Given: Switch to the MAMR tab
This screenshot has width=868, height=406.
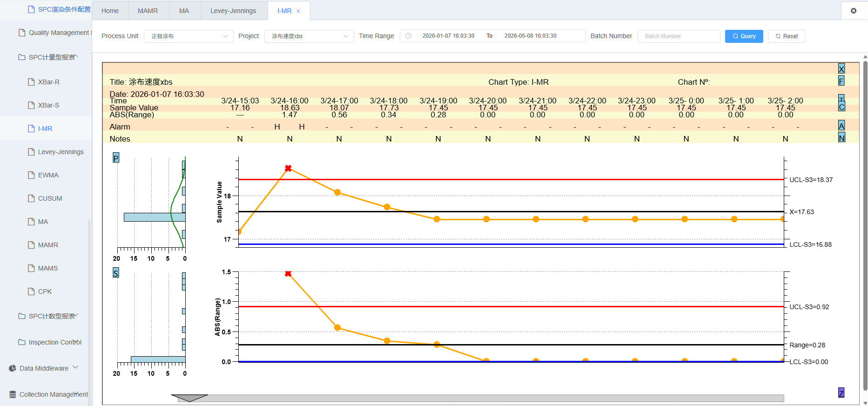Looking at the screenshot, I should [148, 11].
